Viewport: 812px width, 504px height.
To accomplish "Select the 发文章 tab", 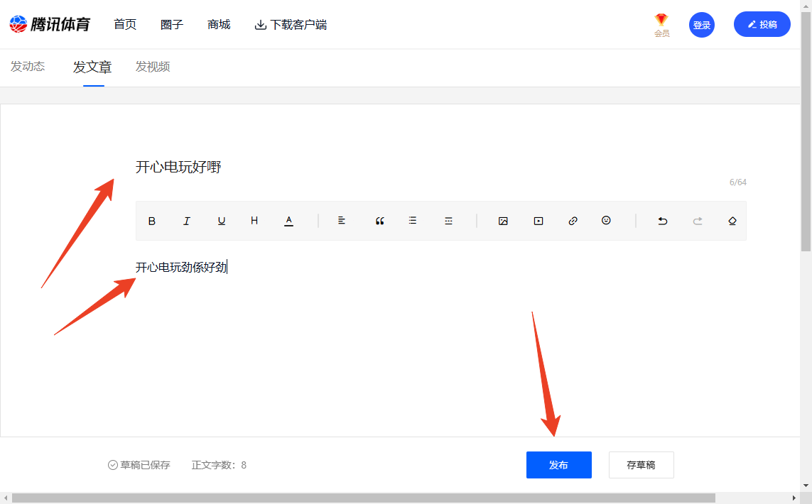I will [92, 67].
